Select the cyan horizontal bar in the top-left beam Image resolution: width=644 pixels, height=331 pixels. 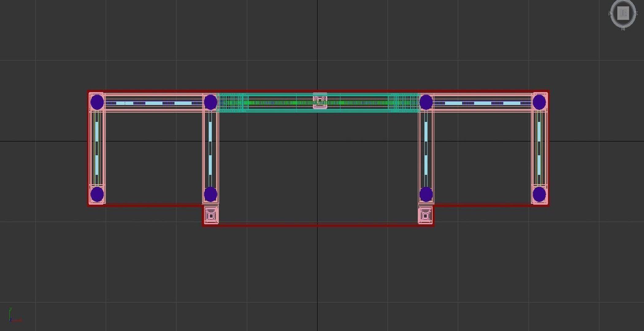[153, 103]
